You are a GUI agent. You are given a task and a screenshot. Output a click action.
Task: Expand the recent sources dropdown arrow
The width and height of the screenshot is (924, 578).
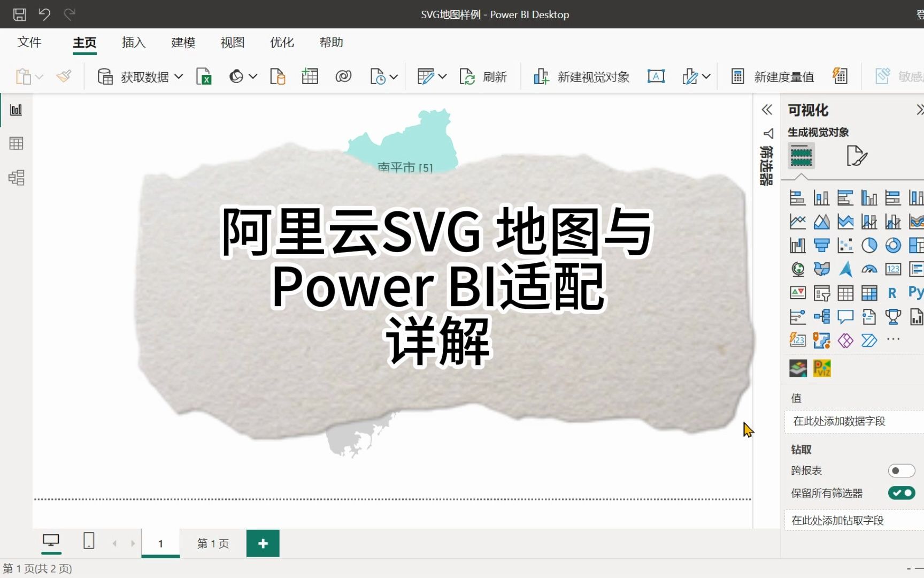pyautogui.click(x=394, y=77)
